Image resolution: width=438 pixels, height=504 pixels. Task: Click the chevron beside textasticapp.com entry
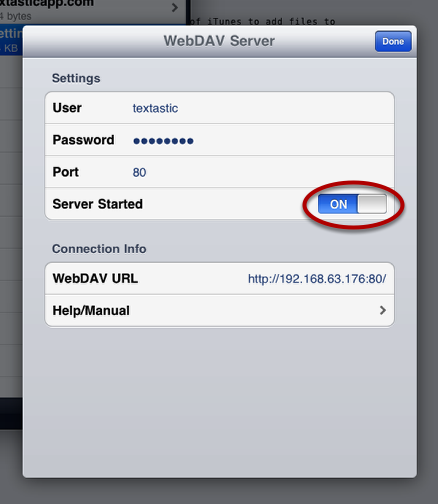pos(175,7)
